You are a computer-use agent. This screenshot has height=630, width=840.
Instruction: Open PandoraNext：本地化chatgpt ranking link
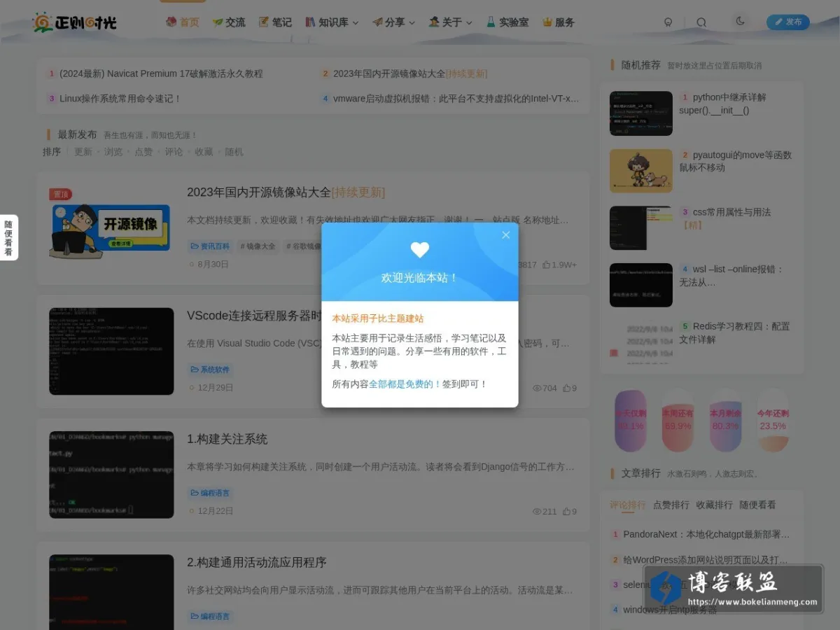click(x=706, y=534)
